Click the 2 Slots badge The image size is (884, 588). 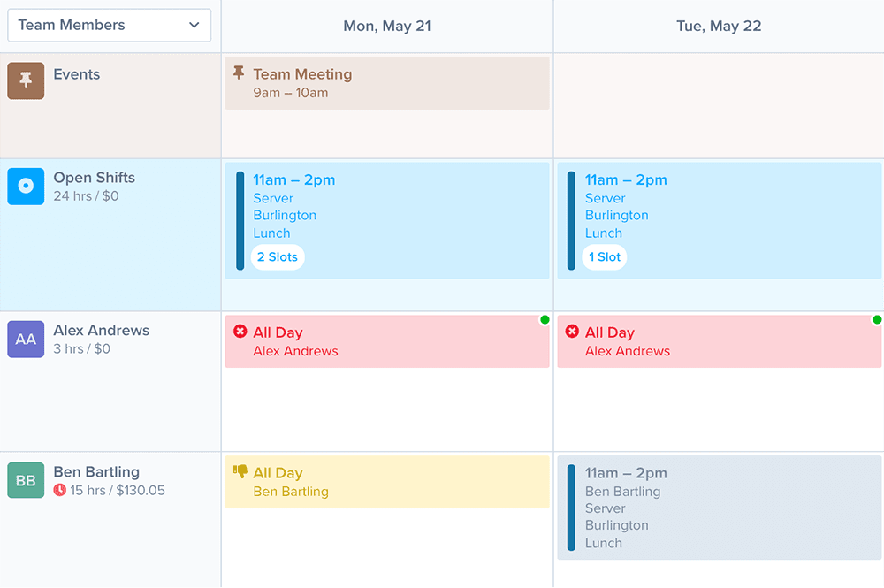click(278, 257)
